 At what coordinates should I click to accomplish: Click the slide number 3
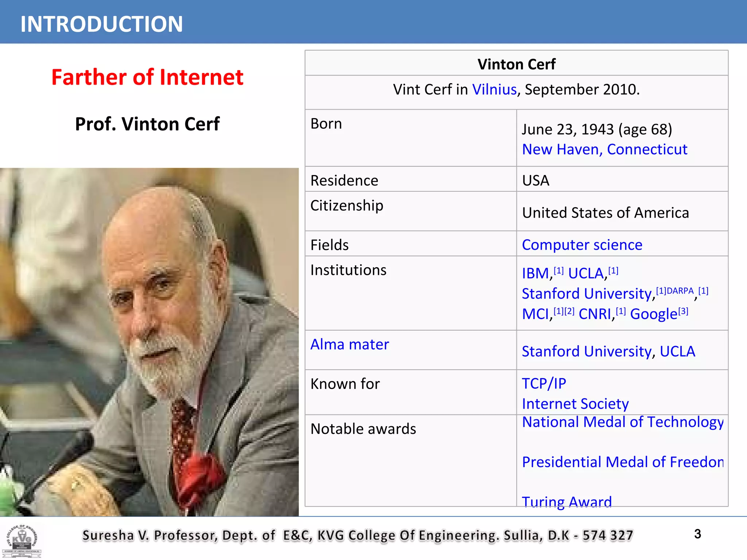[697, 534]
